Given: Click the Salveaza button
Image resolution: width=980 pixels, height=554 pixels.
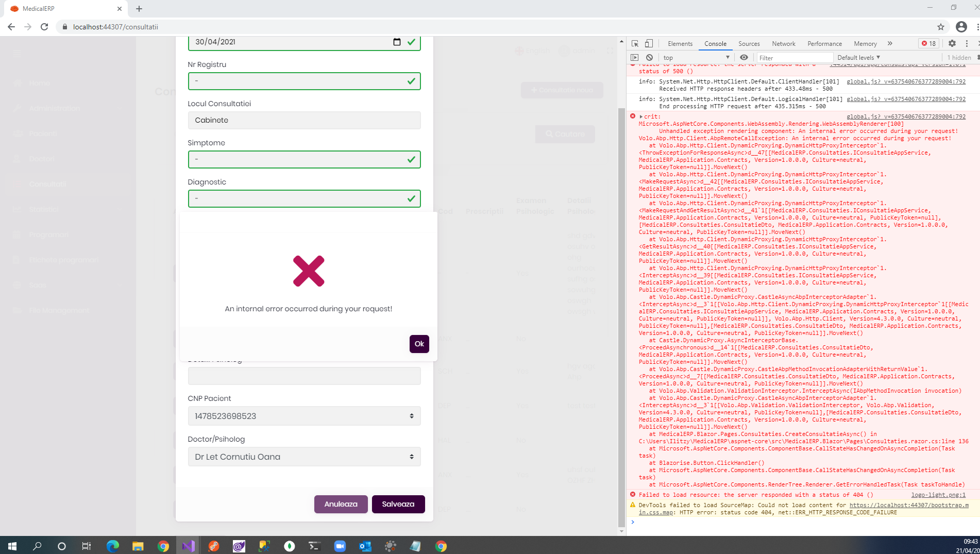Looking at the screenshot, I should click(398, 504).
